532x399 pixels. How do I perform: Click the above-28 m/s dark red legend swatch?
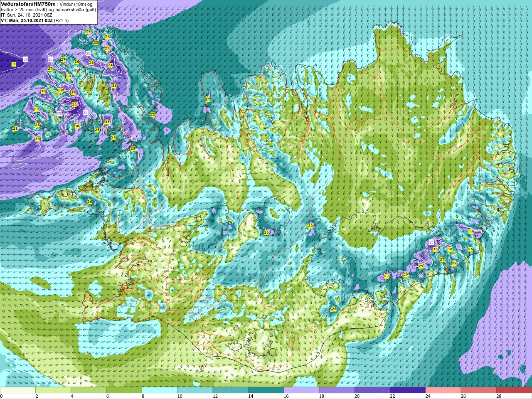point(514,391)
